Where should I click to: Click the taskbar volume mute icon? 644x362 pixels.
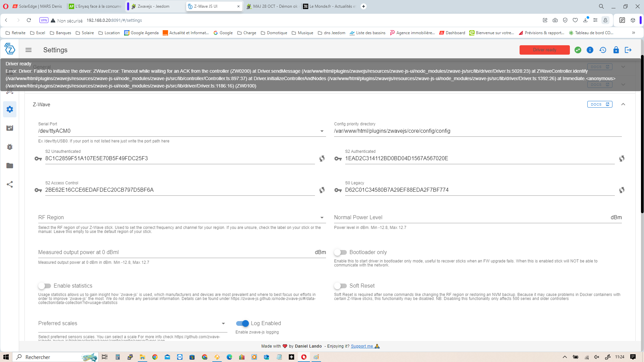[597, 357]
